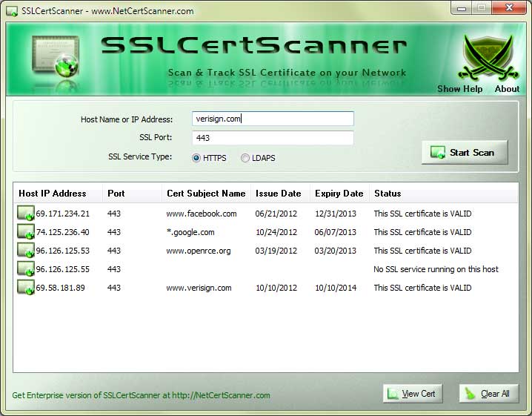Click issue date 10/10/2012
This screenshot has height=416, width=532.
click(x=276, y=288)
